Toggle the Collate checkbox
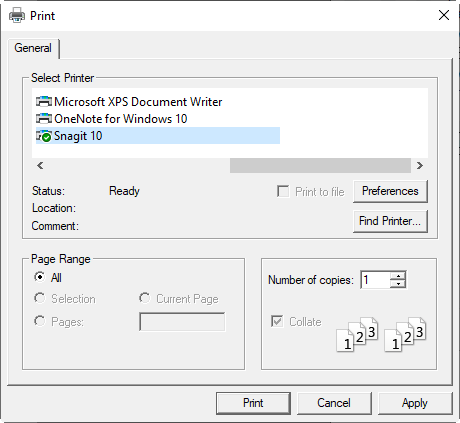This screenshot has height=423, width=460. click(x=277, y=321)
